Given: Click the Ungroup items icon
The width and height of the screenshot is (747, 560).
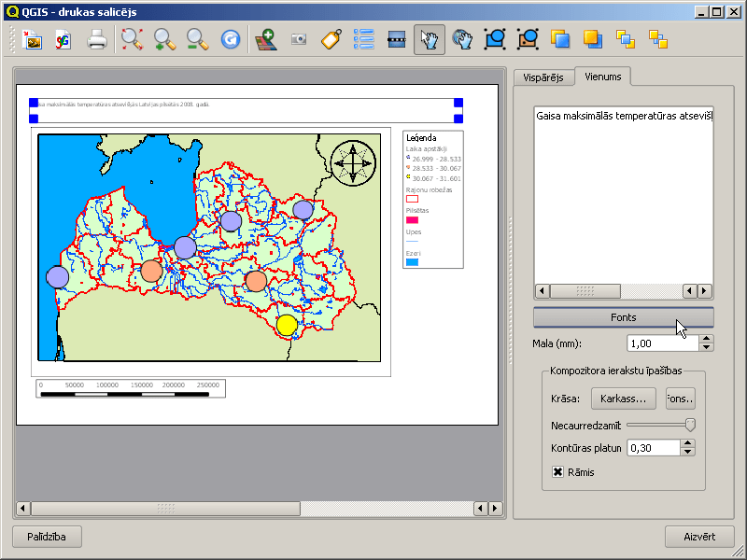Looking at the screenshot, I should (528, 39).
